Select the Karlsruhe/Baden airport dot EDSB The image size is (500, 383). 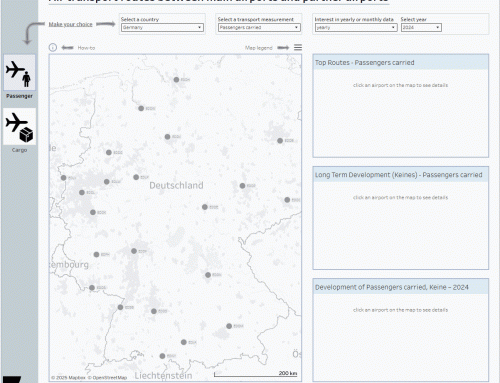tap(120, 307)
